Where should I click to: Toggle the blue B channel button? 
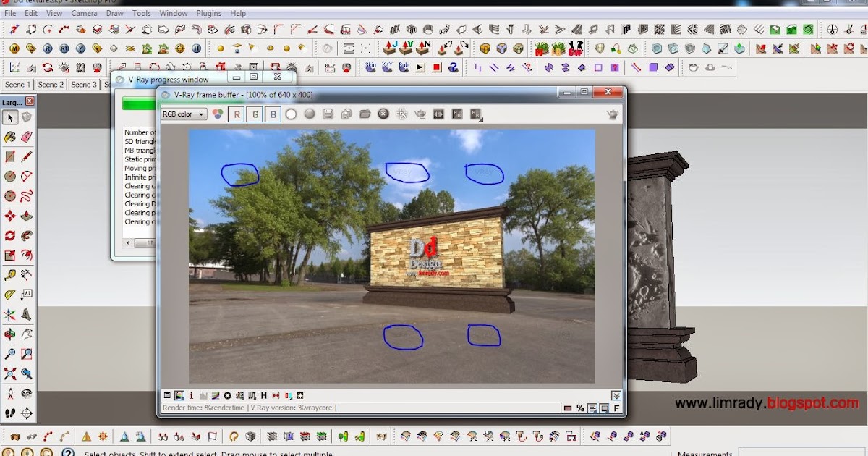[x=273, y=114]
